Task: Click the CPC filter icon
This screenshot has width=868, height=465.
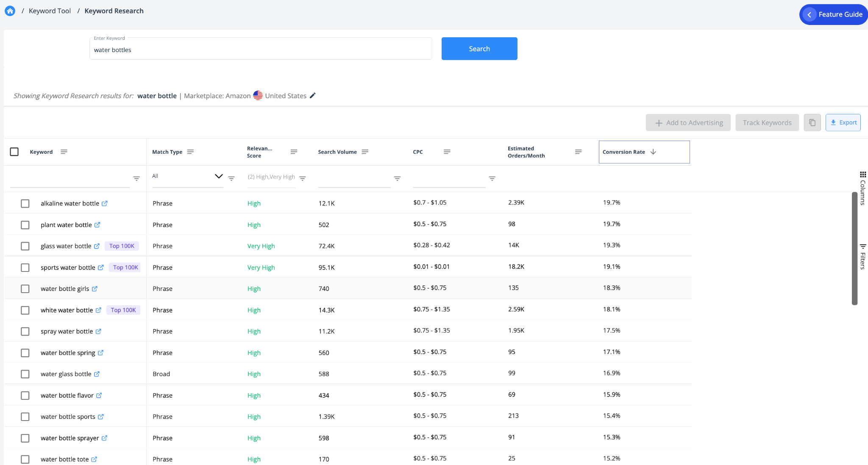Action: point(492,179)
